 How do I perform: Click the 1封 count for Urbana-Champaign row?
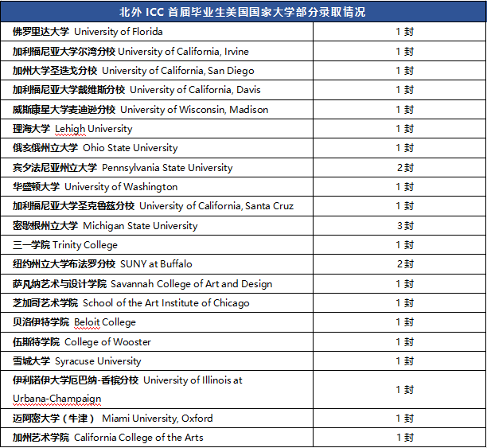tap(405, 389)
